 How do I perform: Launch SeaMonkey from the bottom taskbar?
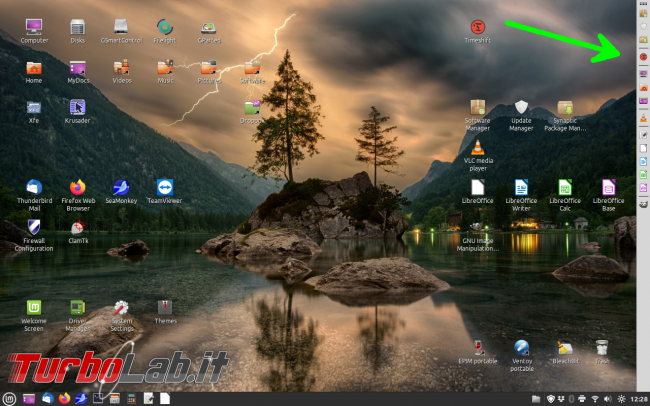(81, 399)
